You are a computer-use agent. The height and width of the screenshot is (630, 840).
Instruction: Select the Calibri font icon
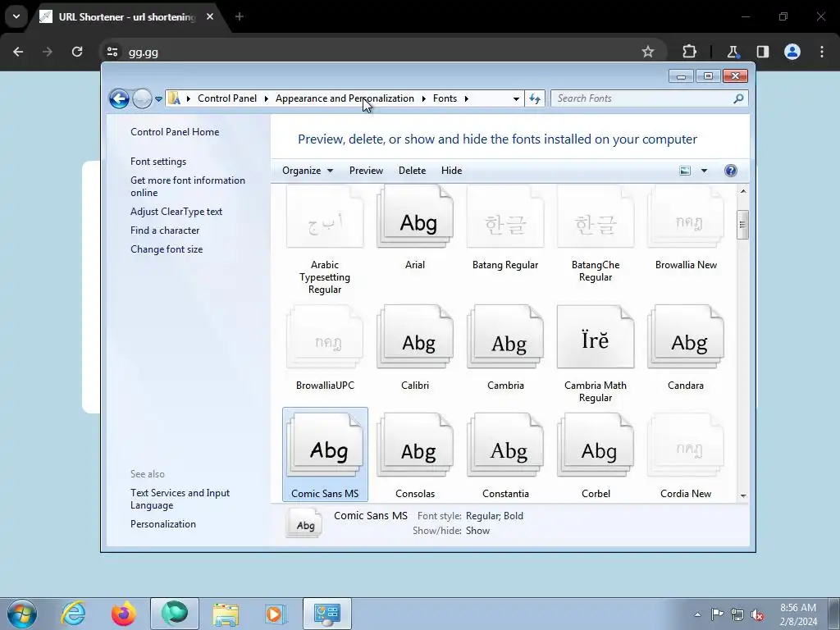pyautogui.click(x=415, y=336)
